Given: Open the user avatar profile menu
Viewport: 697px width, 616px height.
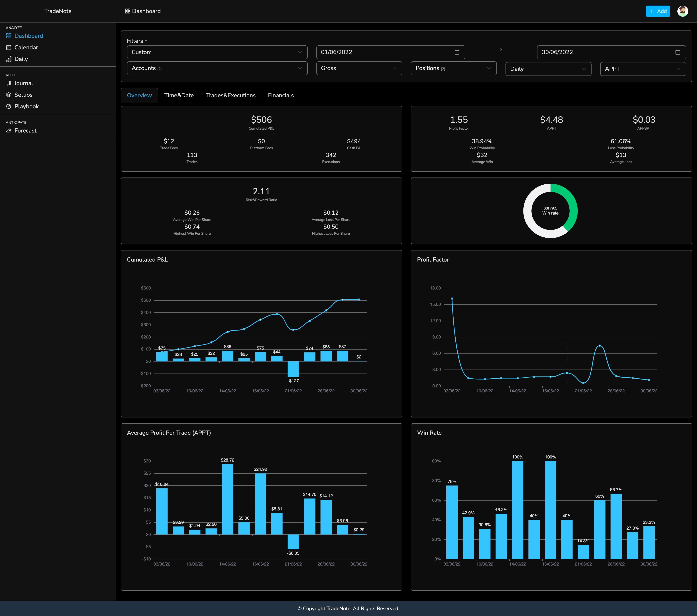Looking at the screenshot, I should point(682,11).
